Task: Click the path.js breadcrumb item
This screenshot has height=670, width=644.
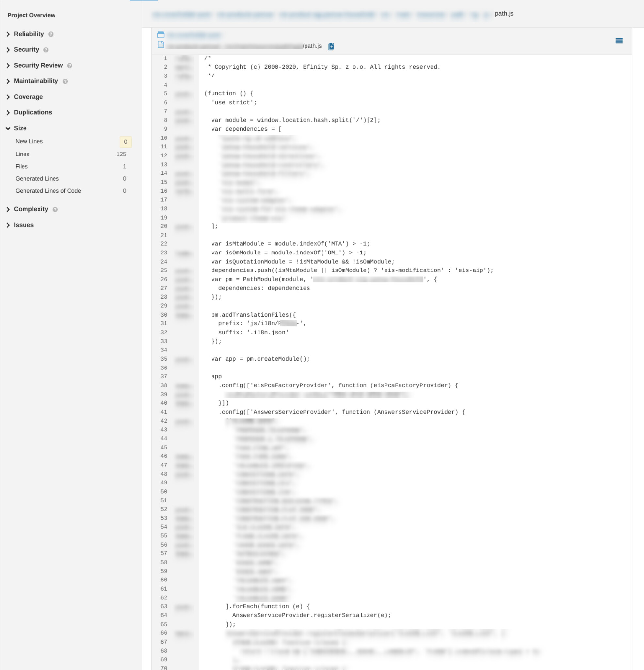Action: click(504, 14)
